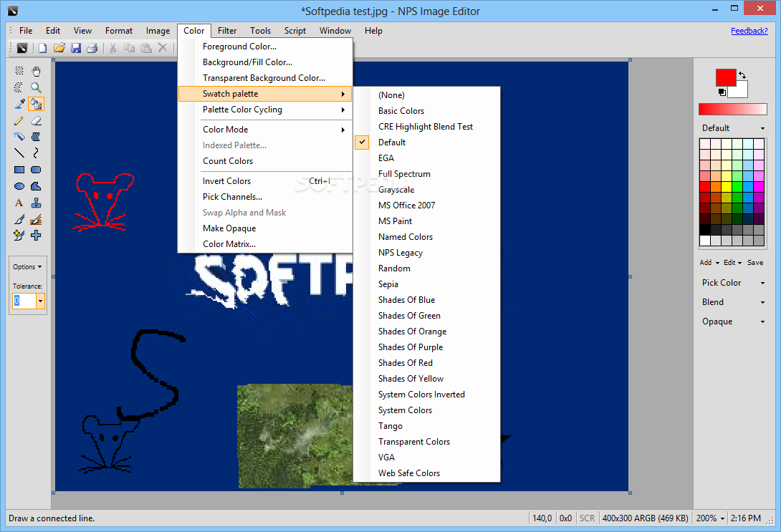Open the Pick Color dropdown

[x=733, y=283]
